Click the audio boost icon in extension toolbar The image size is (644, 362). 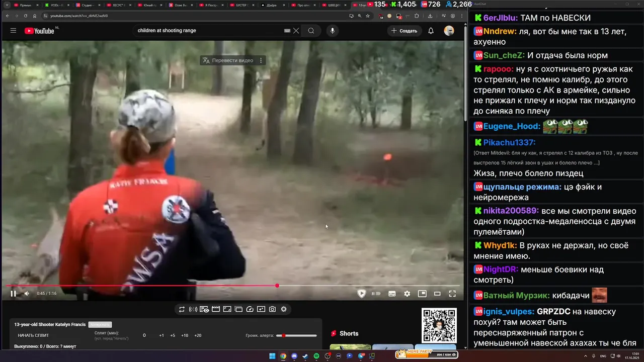[193, 309]
